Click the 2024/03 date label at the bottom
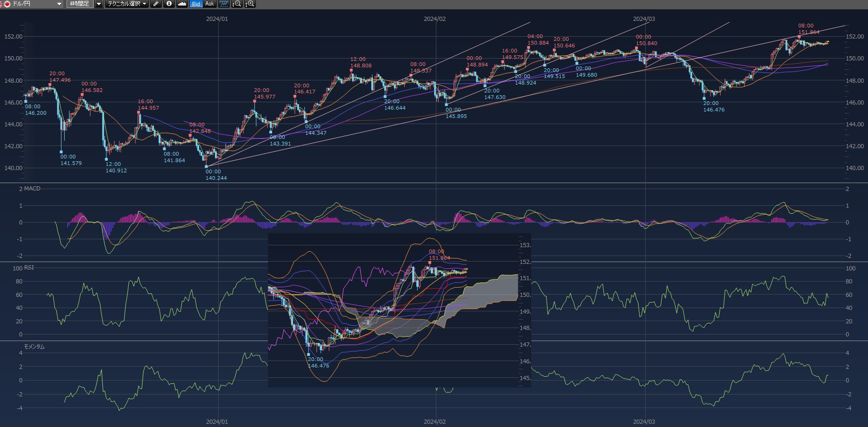Viewport: 868px width, 427px height. [x=644, y=422]
